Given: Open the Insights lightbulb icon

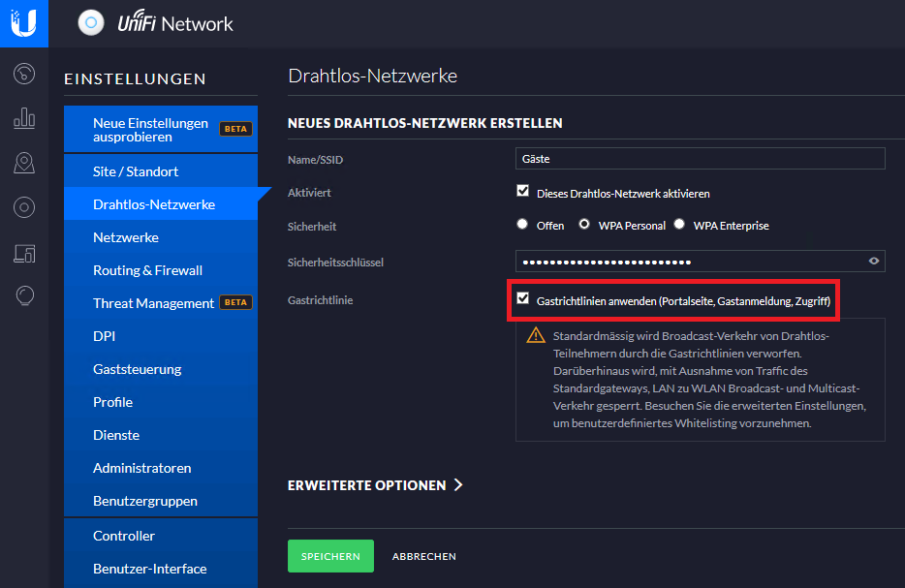Looking at the screenshot, I should click(24, 296).
